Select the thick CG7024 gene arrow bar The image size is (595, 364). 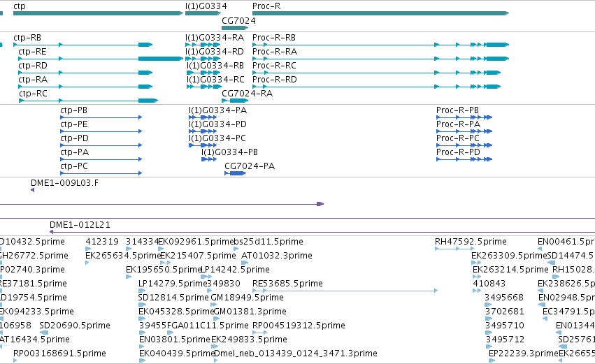point(235,28)
